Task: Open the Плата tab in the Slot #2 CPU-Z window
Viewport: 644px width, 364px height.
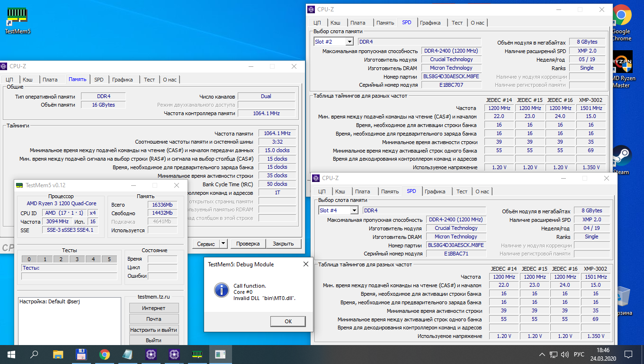Action: tap(358, 23)
